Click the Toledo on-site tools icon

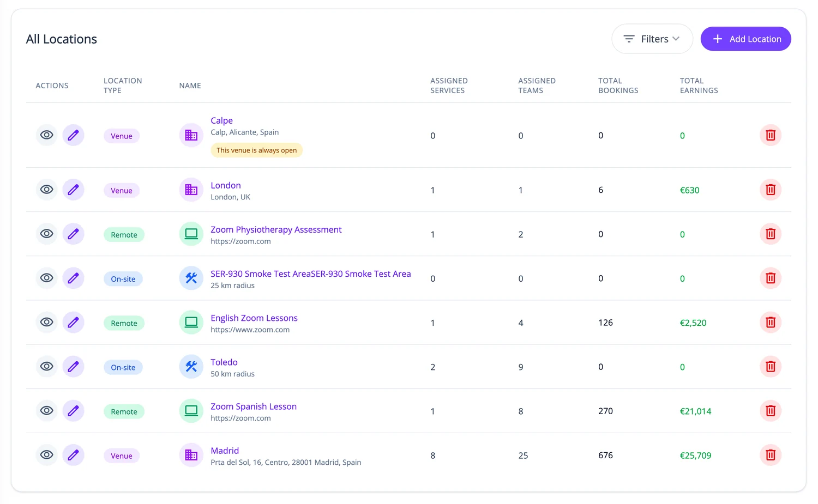[191, 366]
